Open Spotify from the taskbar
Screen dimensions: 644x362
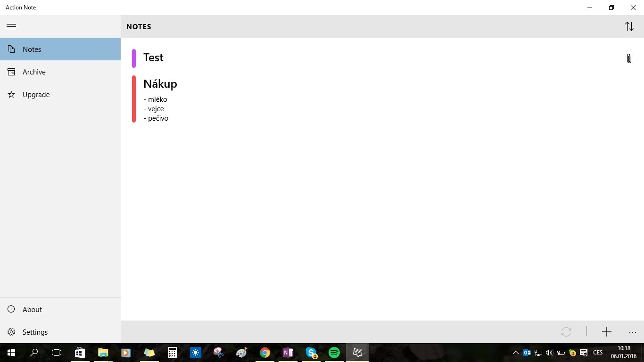334,353
